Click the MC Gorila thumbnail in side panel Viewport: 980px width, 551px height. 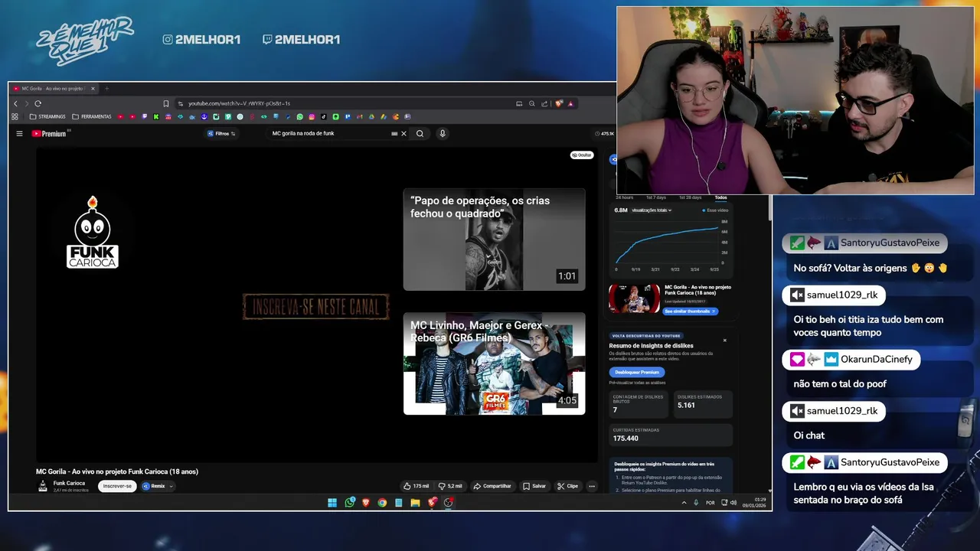tap(634, 298)
